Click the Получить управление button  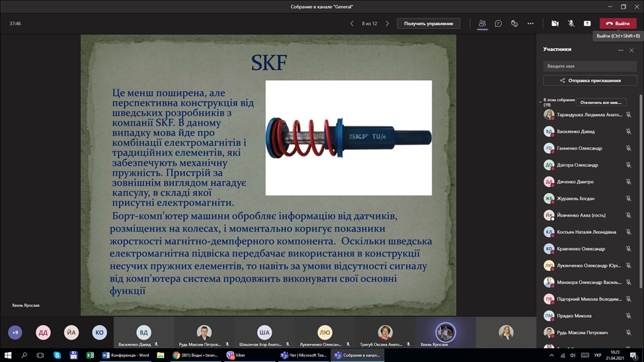pyautogui.click(x=428, y=23)
